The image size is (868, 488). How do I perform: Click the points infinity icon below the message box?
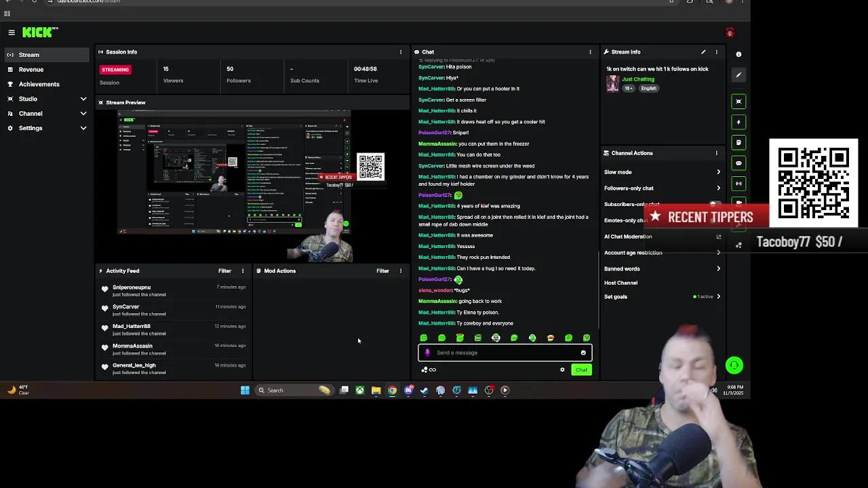pos(429,370)
